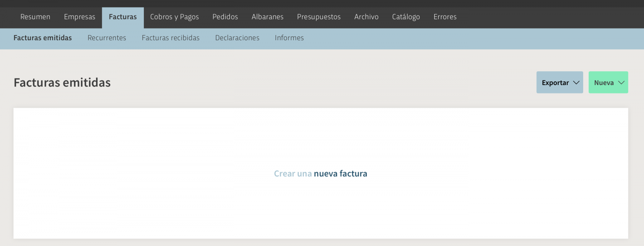The width and height of the screenshot is (644, 246).
Task: Navigate to Albaranes
Action: click(x=267, y=17)
